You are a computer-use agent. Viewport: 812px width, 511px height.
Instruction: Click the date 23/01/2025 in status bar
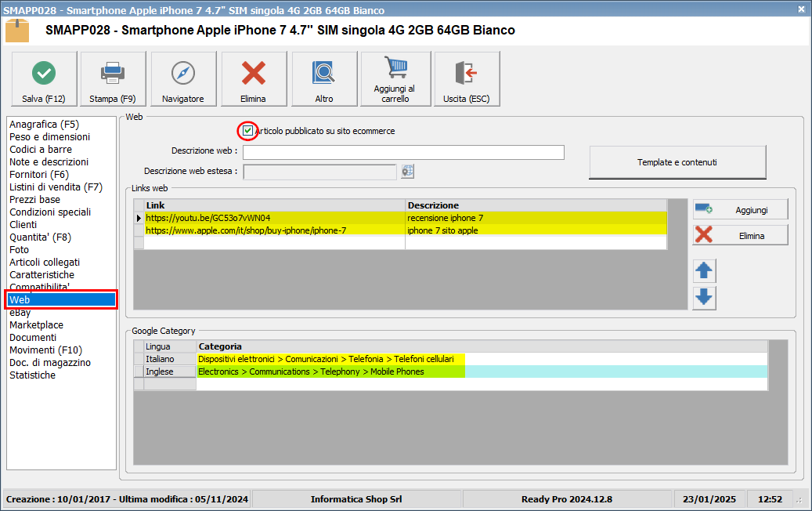709,499
